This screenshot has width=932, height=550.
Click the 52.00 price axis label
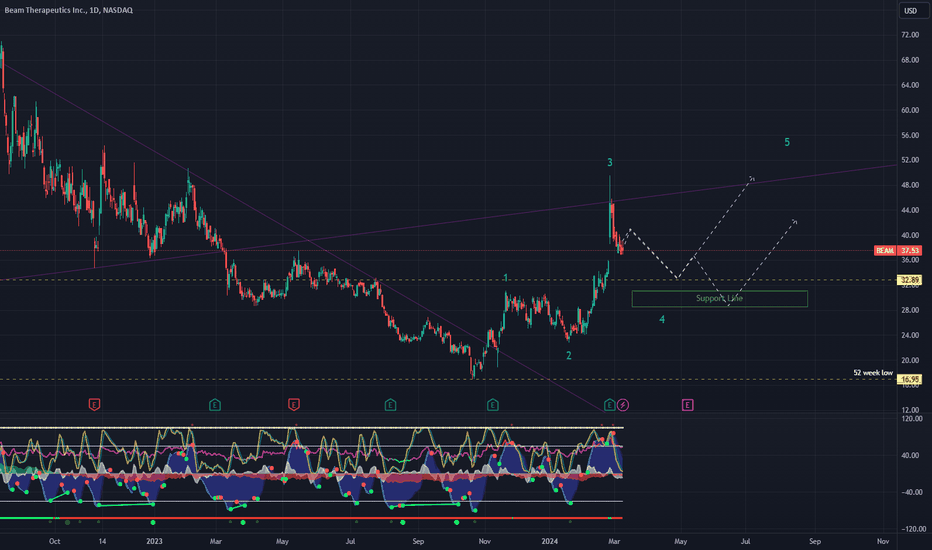910,160
